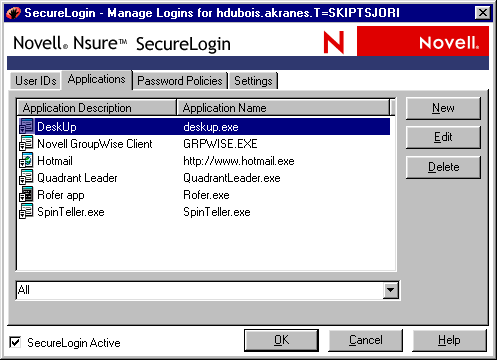Screen dimensions: 497x360
Task: Select the Applications tab
Action: [x=97, y=79]
